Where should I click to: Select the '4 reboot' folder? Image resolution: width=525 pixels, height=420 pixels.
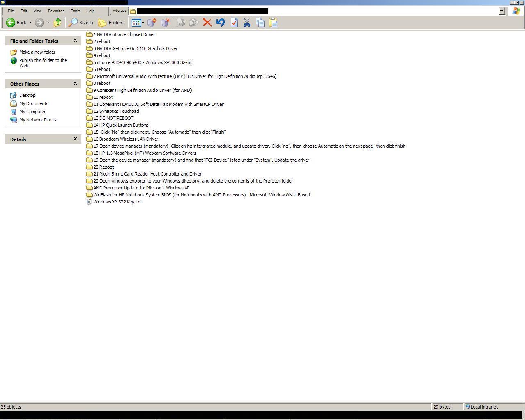tap(98, 55)
